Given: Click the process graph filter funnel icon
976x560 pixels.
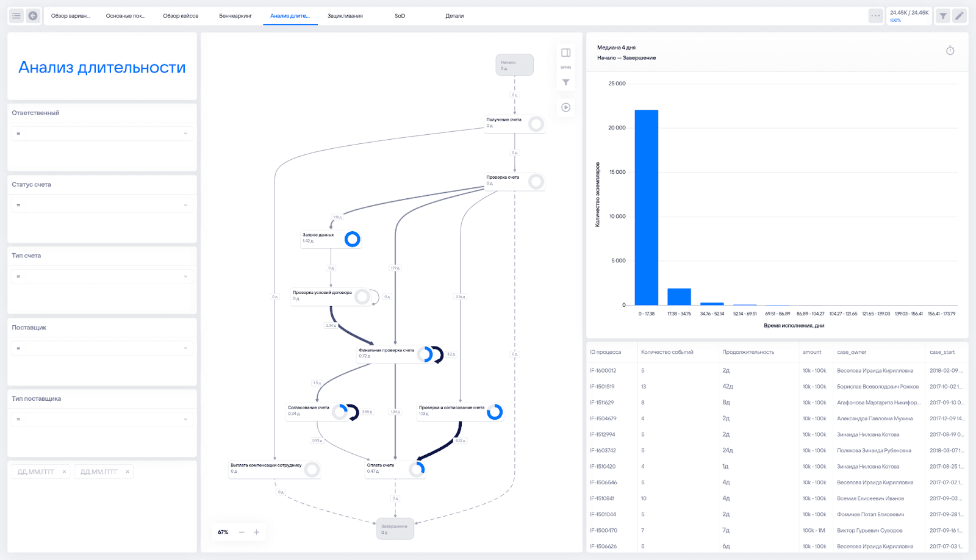Looking at the screenshot, I should point(566,82).
